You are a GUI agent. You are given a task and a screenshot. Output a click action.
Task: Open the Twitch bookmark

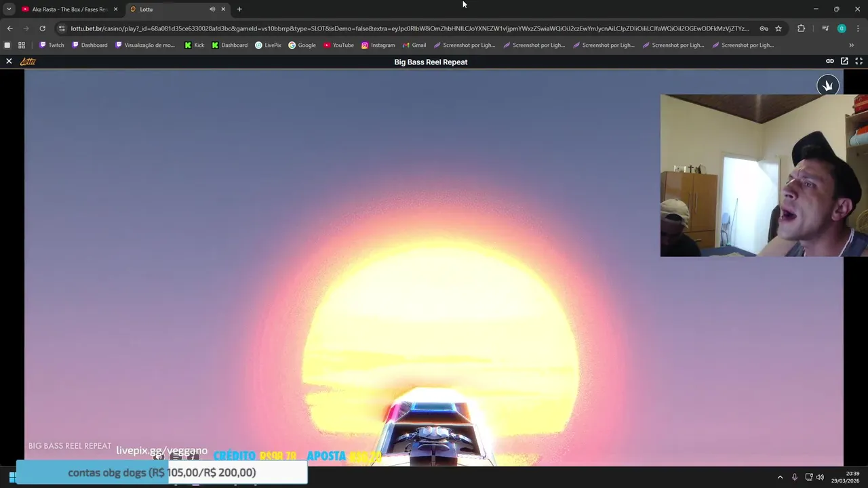click(52, 45)
